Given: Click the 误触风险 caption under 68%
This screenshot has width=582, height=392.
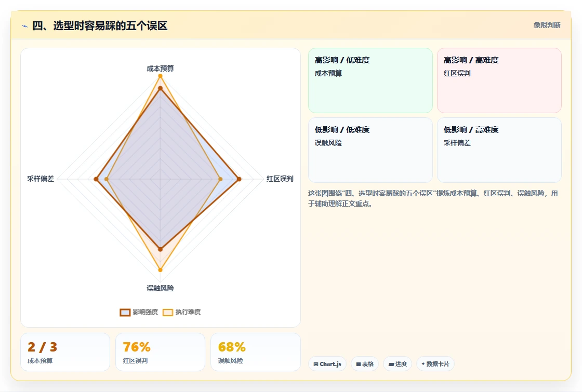Looking at the screenshot, I should tap(230, 360).
